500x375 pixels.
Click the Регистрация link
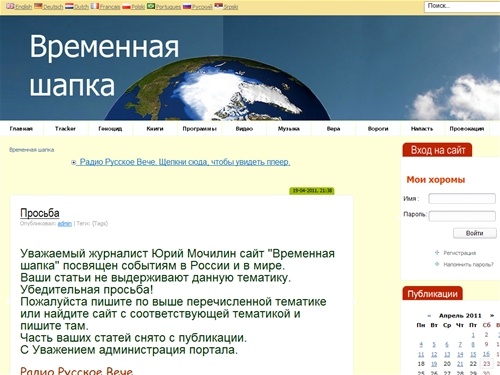460,253
